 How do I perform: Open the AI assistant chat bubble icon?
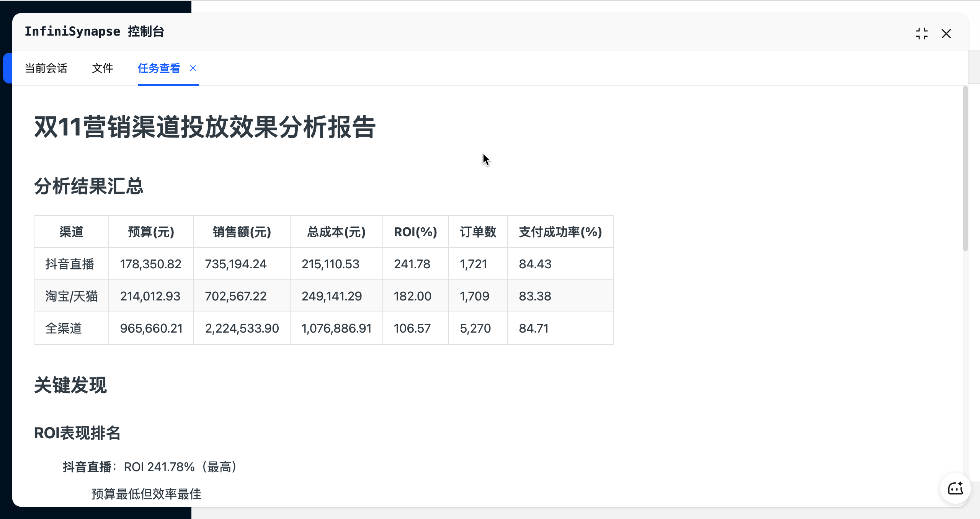[955, 488]
